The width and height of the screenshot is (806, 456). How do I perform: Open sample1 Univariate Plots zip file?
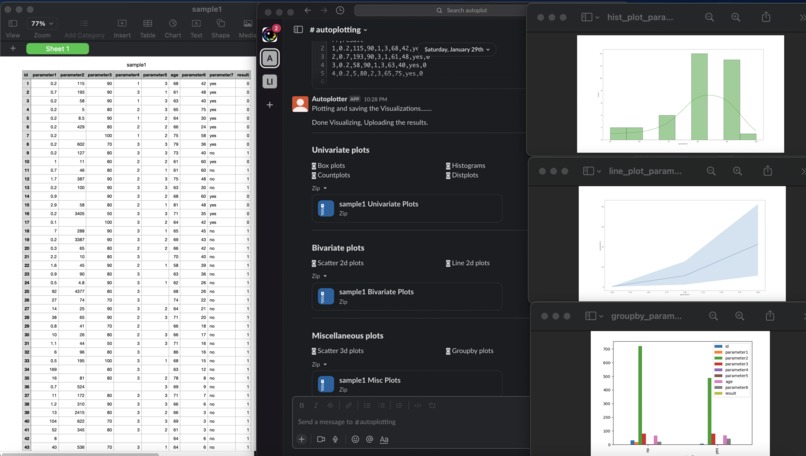[407, 208]
